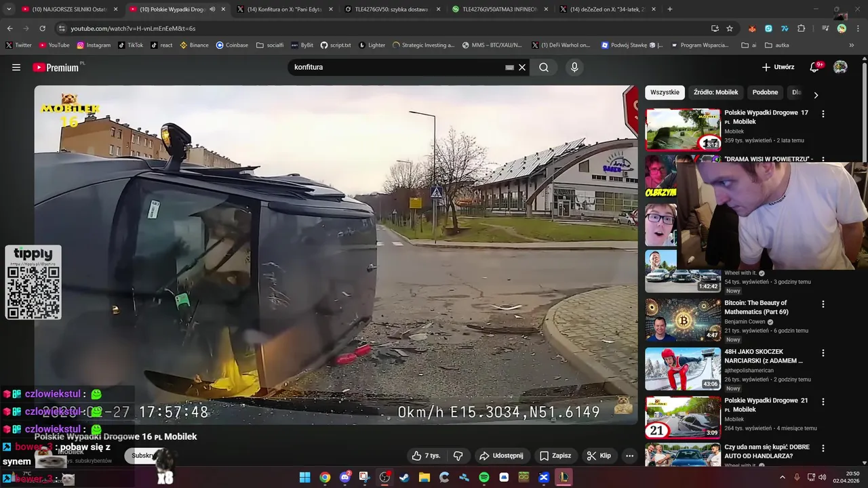This screenshot has width=868, height=488.
Task: Like the video with the thumbs up
Action: (x=426, y=455)
